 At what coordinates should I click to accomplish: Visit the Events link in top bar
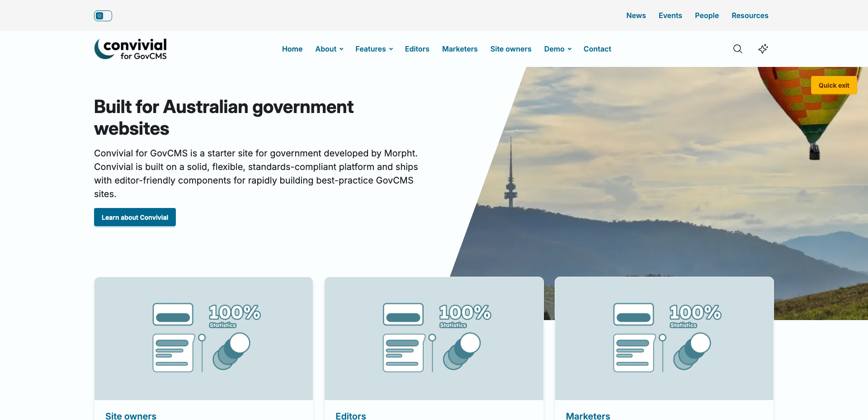pos(670,15)
